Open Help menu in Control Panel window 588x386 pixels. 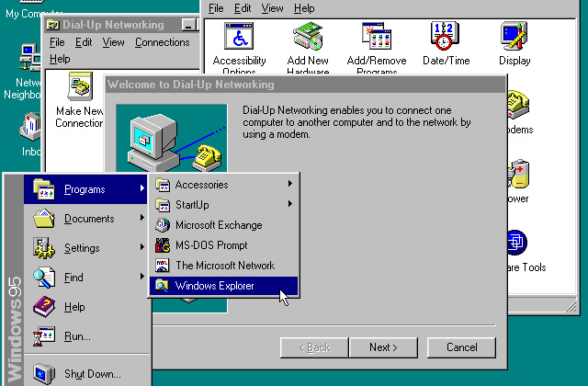click(304, 8)
